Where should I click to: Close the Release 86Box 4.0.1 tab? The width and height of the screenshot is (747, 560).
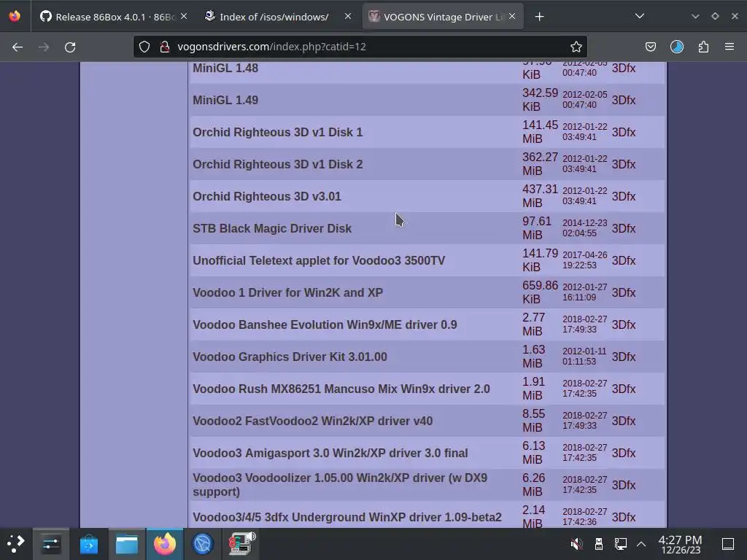tap(184, 16)
